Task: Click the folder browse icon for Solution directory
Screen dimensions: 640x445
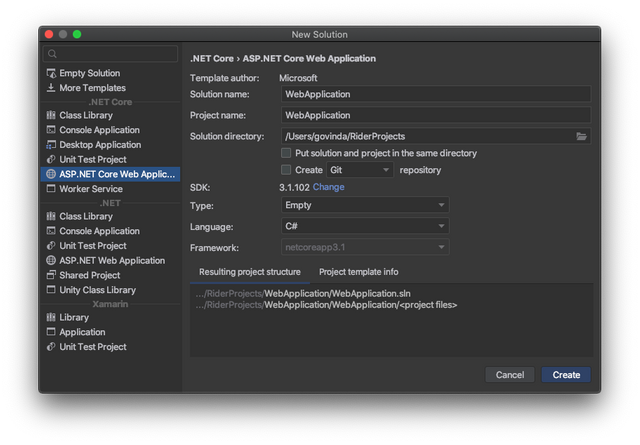Action: point(581,136)
